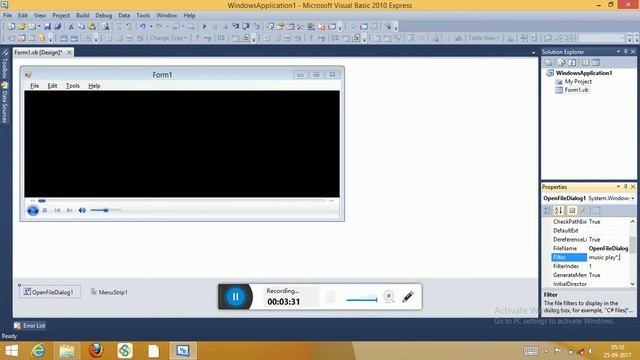
Task: Click the Start Debugging play icon
Action: tap(204, 27)
